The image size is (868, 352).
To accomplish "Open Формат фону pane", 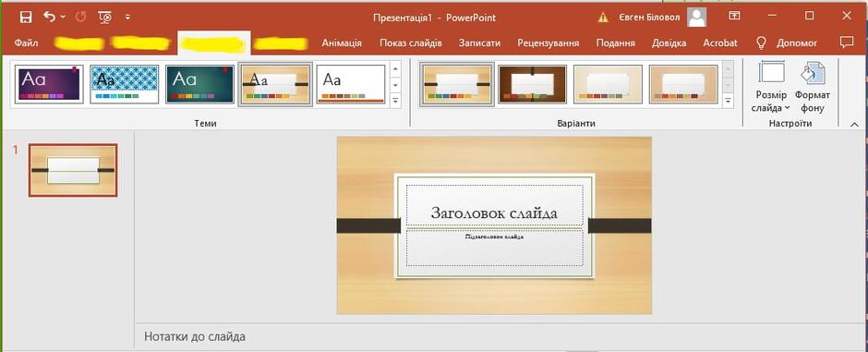I will (812, 87).
